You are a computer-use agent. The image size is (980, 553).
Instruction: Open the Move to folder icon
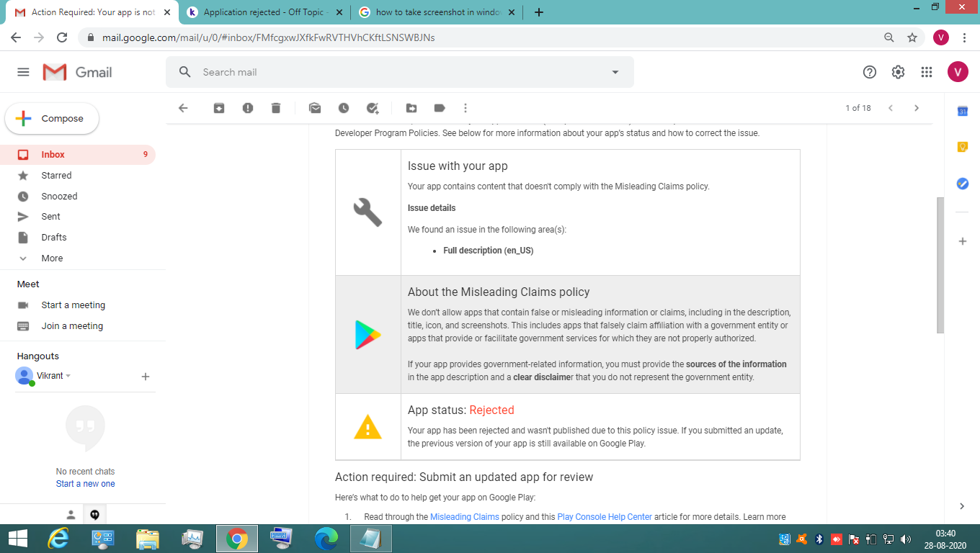pos(411,108)
